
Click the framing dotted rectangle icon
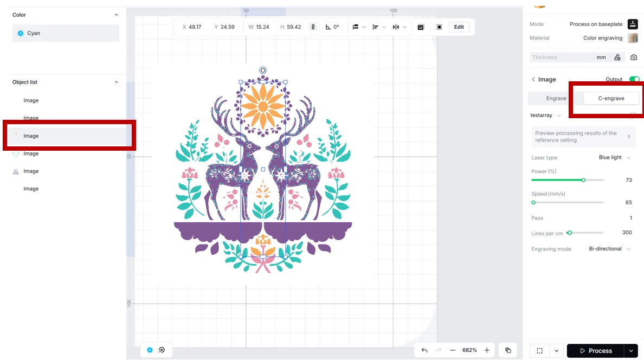tap(540, 351)
